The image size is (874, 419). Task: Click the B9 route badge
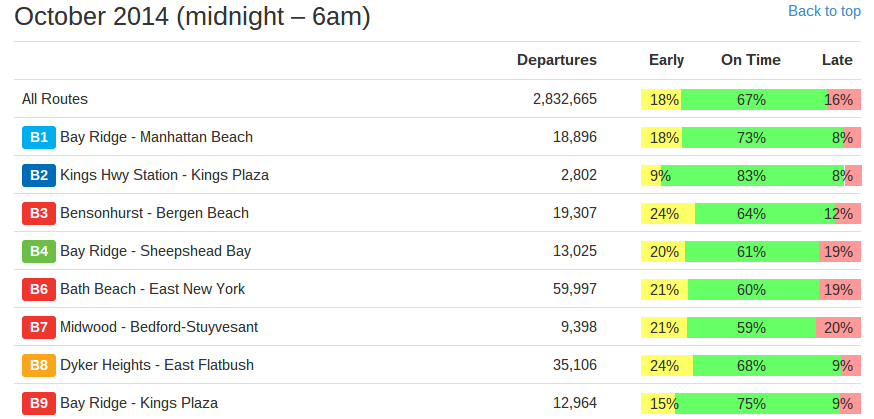tap(39, 403)
